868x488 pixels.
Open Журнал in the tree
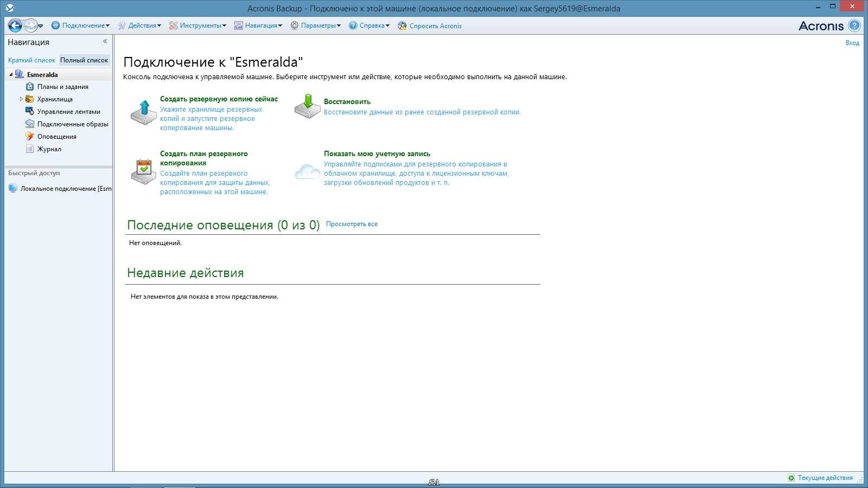point(49,149)
